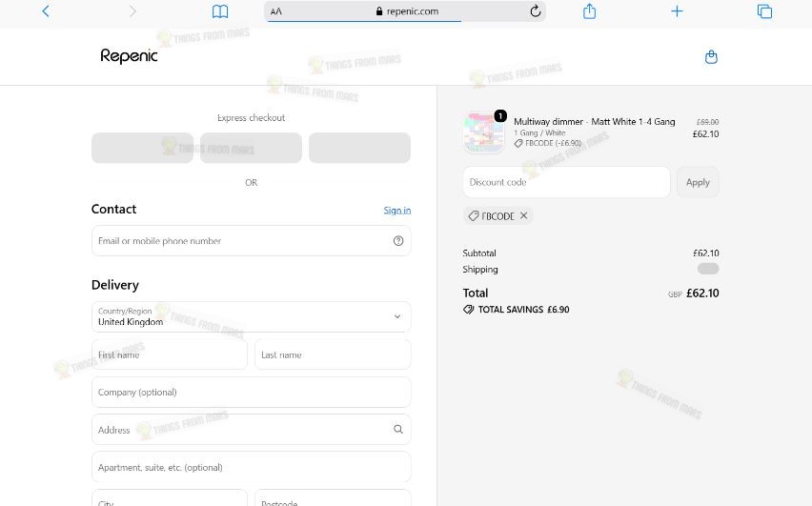812x506 pixels.
Task: Click the Delivery heading
Action: click(x=115, y=285)
